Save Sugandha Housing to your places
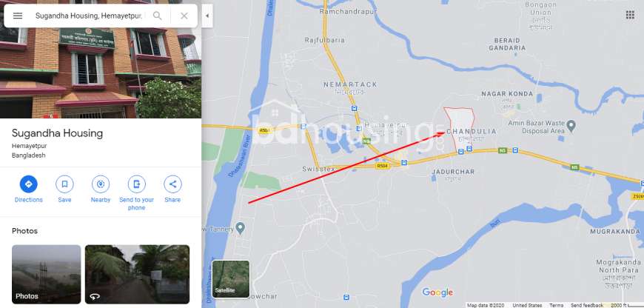This screenshot has height=308, width=644. pyautogui.click(x=64, y=190)
